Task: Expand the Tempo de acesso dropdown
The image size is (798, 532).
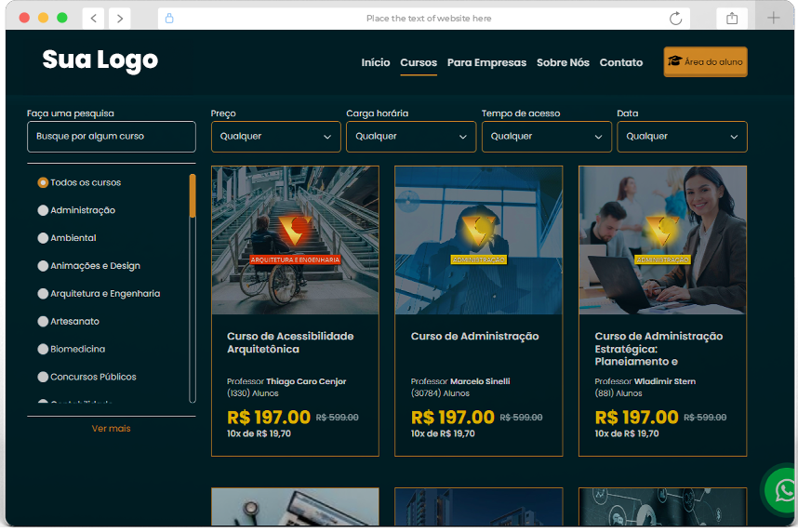Action: pos(546,137)
